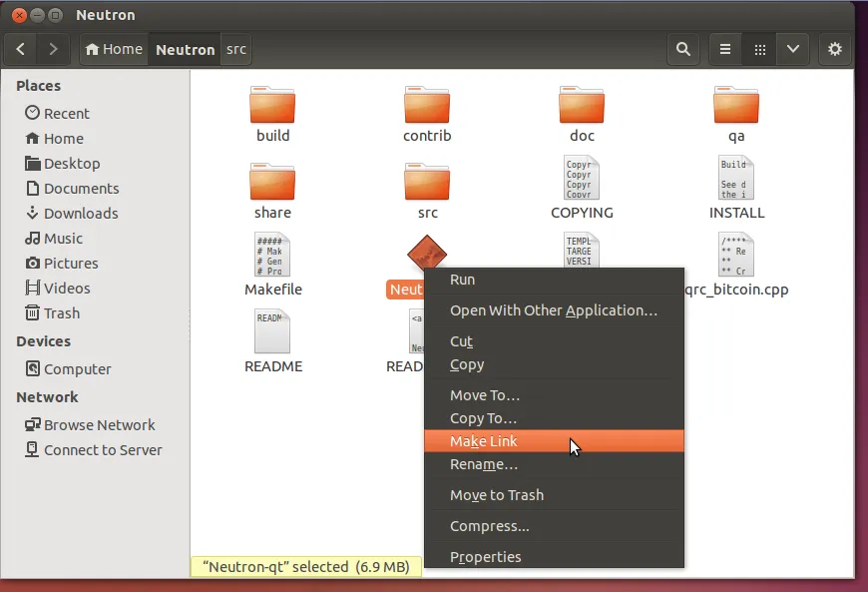Select the build folder icon
This screenshot has width=868, height=592.
pyautogui.click(x=272, y=105)
